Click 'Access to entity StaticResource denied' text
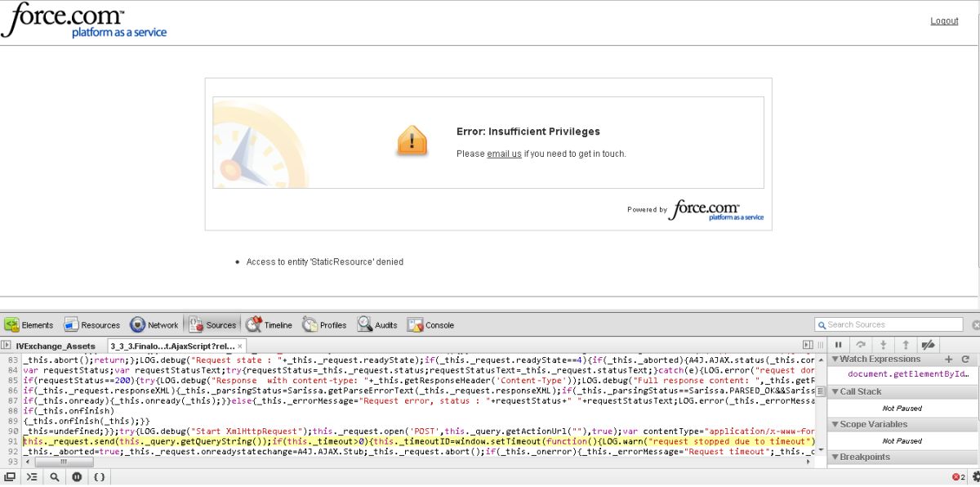This screenshot has width=980, height=487. click(x=325, y=262)
